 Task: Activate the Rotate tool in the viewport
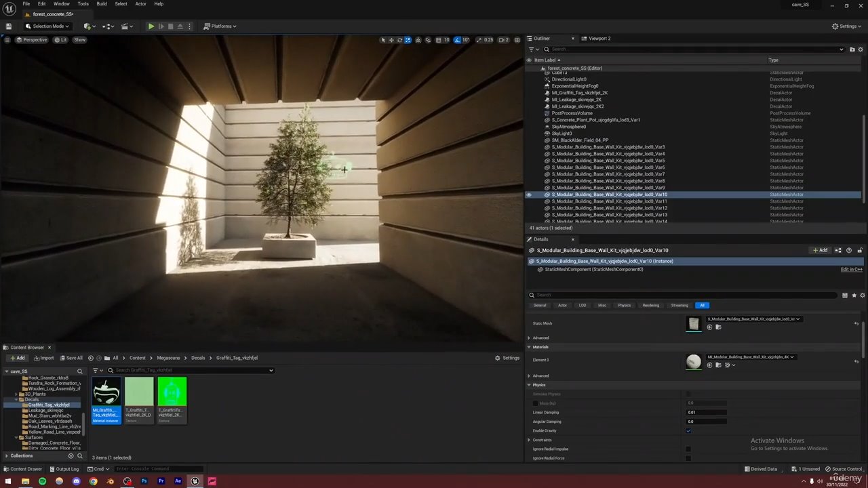[x=399, y=40]
